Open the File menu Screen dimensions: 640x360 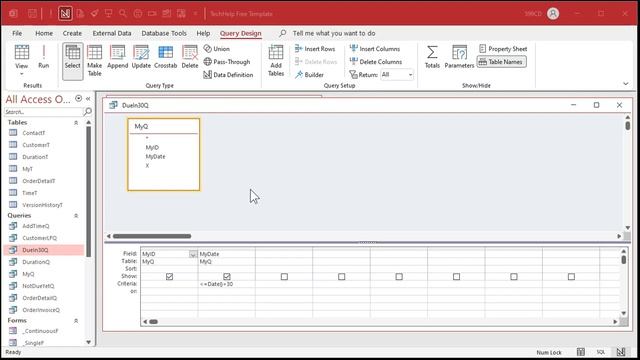point(17,33)
